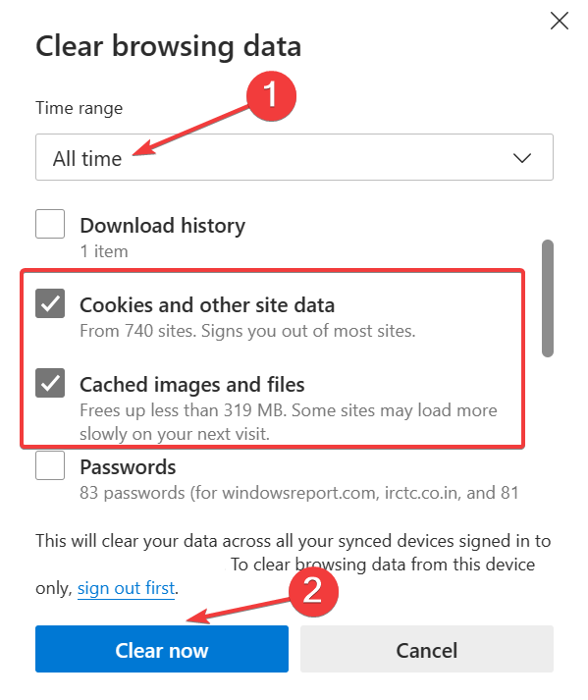Check the Download history checkbox
This screenshot has width=588, height=700.
click(x=50, y=224)
